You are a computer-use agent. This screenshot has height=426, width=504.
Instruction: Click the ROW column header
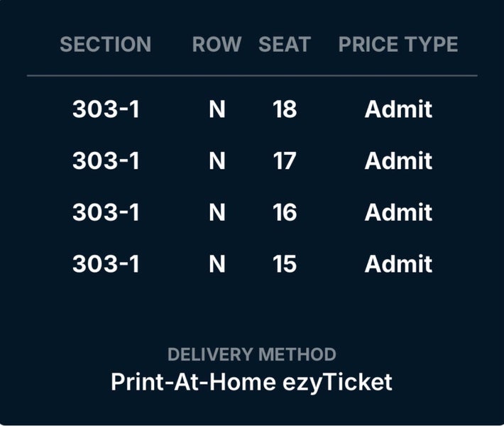(x=217, y=44)
